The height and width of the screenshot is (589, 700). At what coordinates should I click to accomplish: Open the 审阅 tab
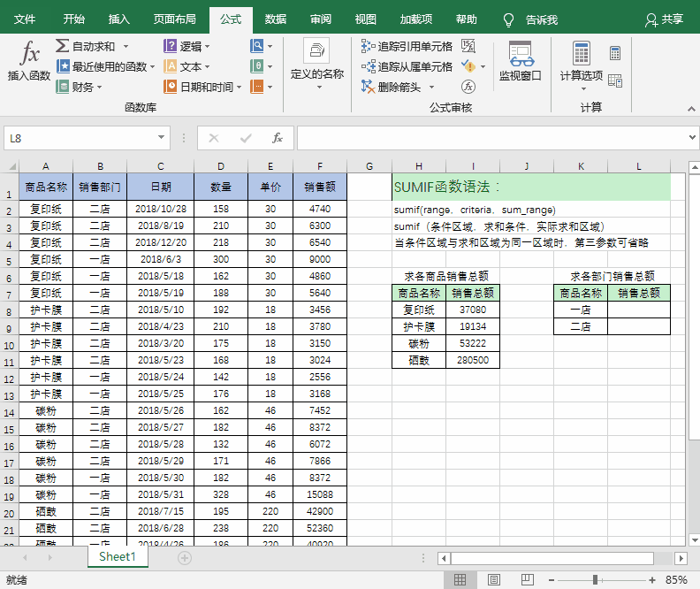tap(321, 19)
